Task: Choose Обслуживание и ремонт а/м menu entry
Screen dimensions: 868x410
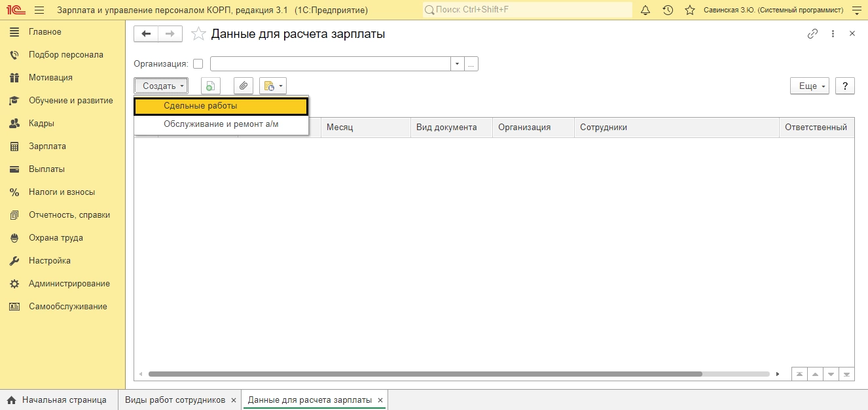Action: [x=221, y=124]
